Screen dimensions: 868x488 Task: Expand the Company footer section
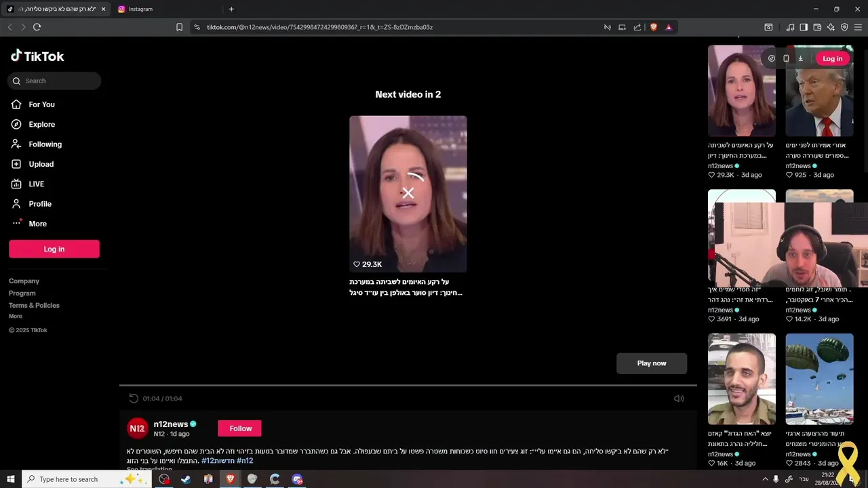(24, 281)
